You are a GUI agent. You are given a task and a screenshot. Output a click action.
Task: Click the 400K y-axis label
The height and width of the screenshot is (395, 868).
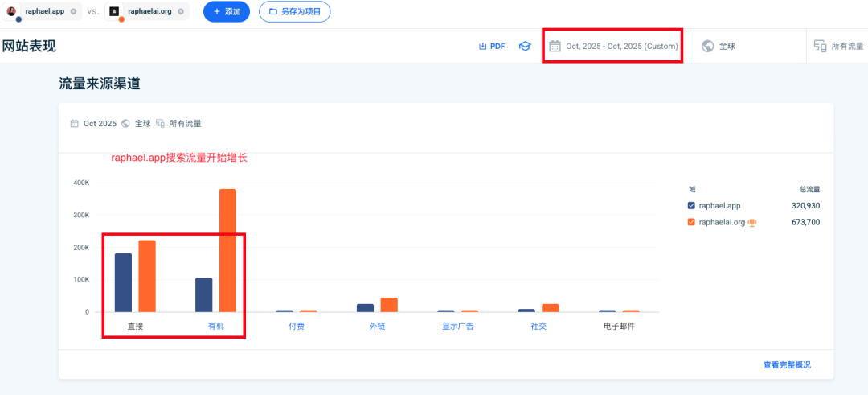pyautogui.click(x=81, y=183)
